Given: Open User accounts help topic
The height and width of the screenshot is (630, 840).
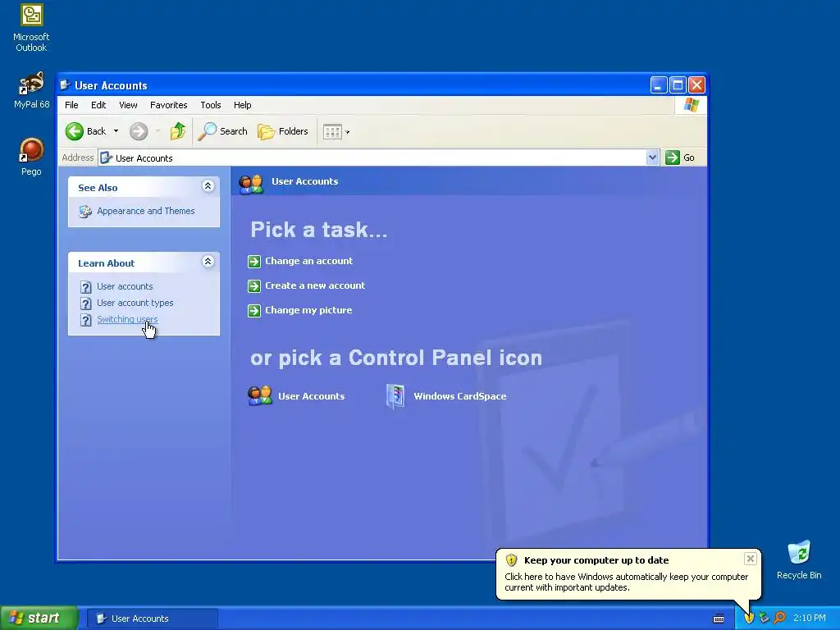Looking at the screenshot, I should 125,286.
